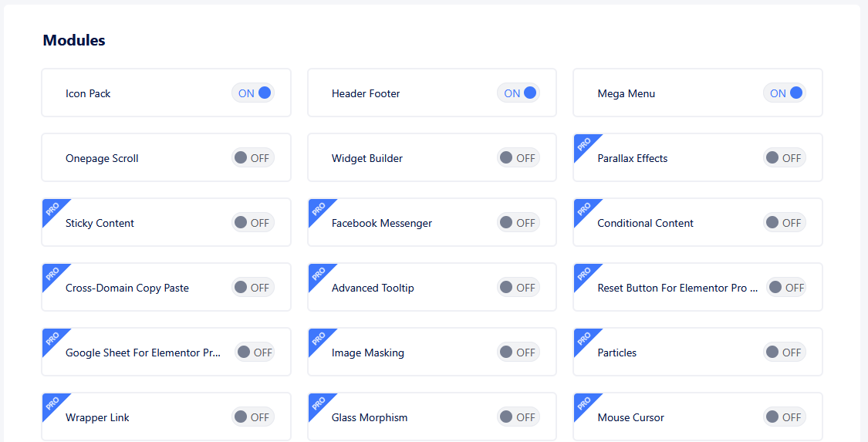Turn off the Icon Pack module toggle

(253, 93)
